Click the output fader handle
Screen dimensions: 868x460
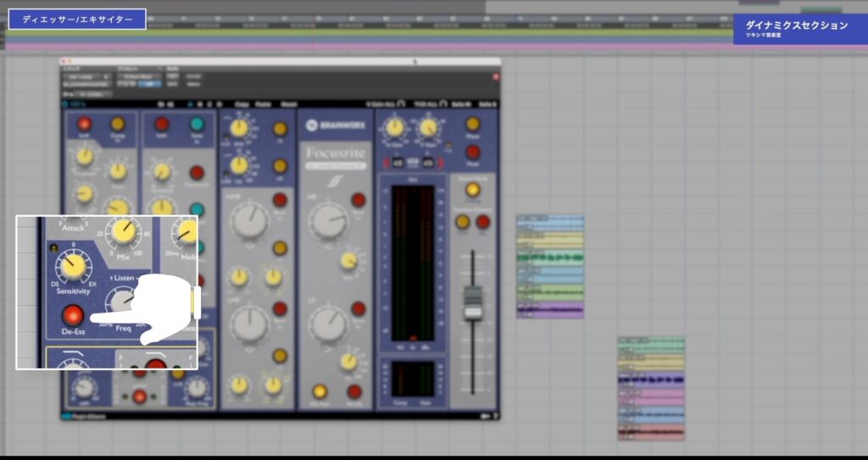point(473,302)
